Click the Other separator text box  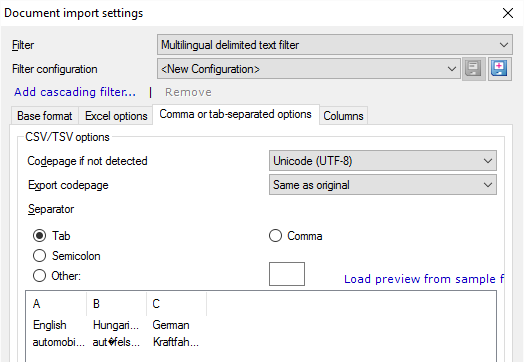tap(287, 274)
